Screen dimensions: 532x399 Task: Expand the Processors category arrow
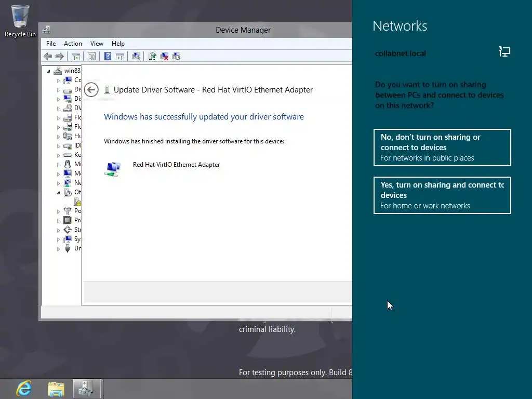coord(58,221)
